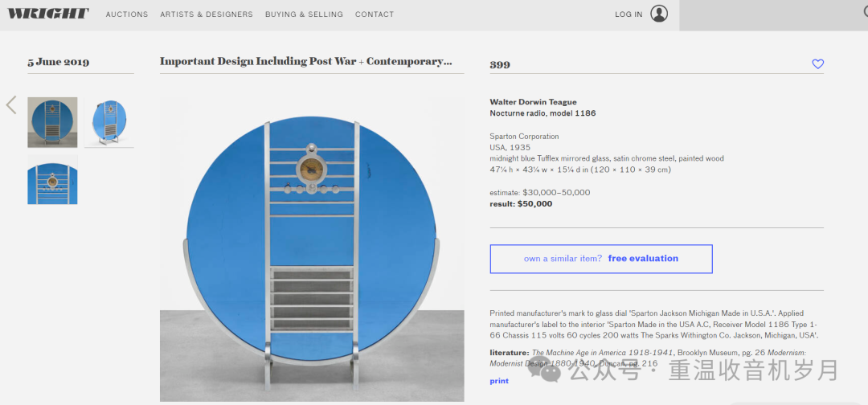Open the Buying & Selling menu

tap(304, 14)
